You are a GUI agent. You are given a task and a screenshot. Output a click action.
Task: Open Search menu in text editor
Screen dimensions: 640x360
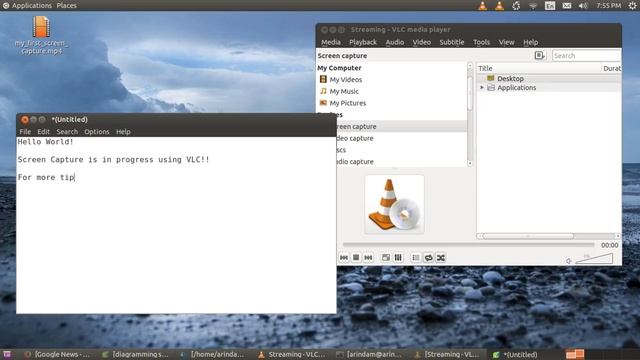(x=67, y=131)
